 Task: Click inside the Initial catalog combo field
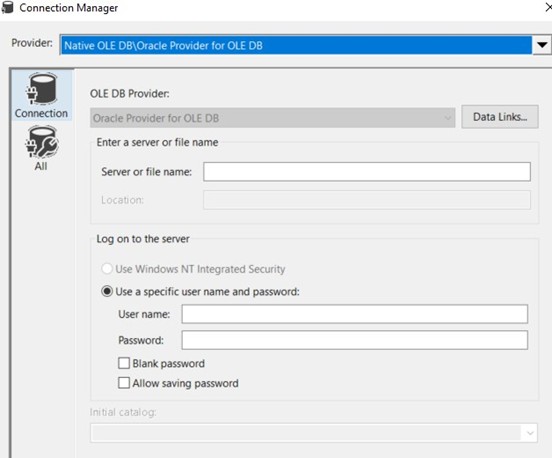coord(306,433)
